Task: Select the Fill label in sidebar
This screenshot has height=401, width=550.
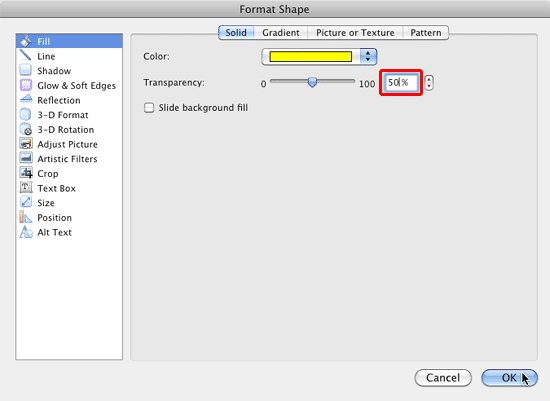Action: pyautogui.click(x=43, y=41)
